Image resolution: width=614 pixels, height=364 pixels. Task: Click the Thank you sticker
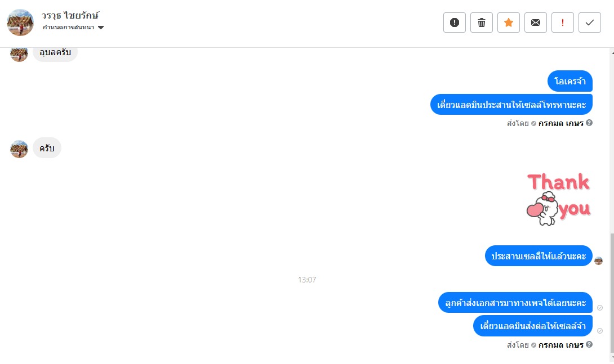559,199
